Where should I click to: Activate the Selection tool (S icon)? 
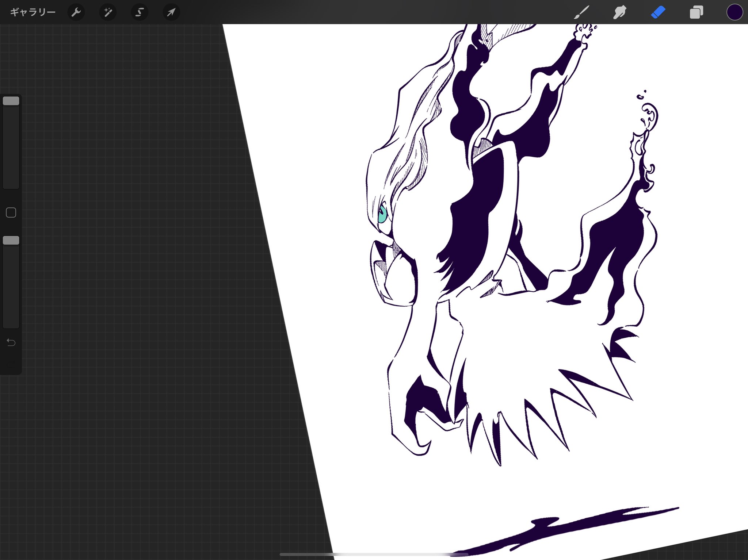139,12
